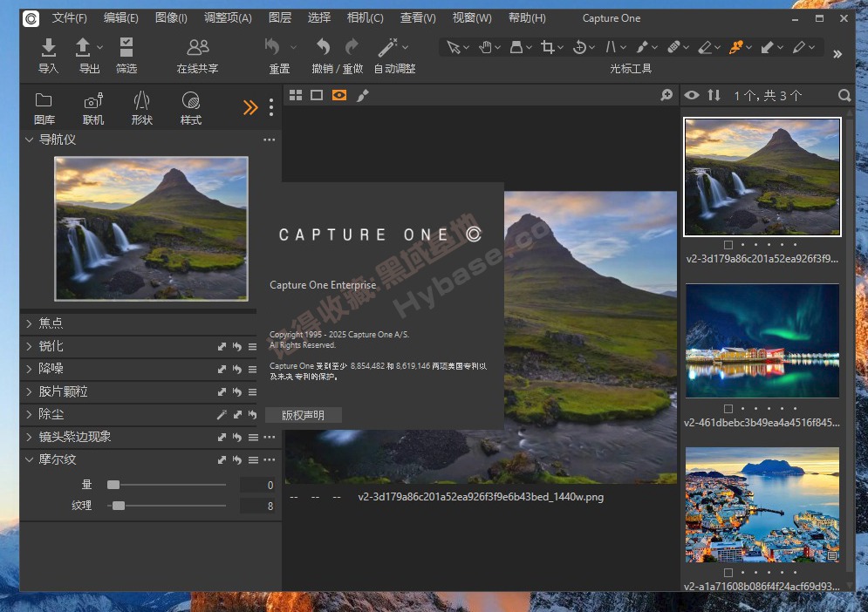Tick the checkbox under the harbor city thumbnail
868x612 pixels.
[728, 572]
